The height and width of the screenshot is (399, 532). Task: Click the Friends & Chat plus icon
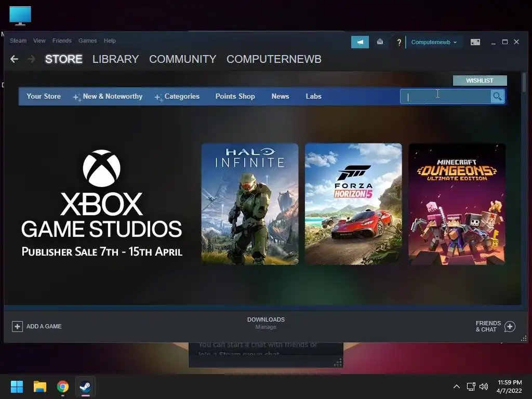pos(510,326)
